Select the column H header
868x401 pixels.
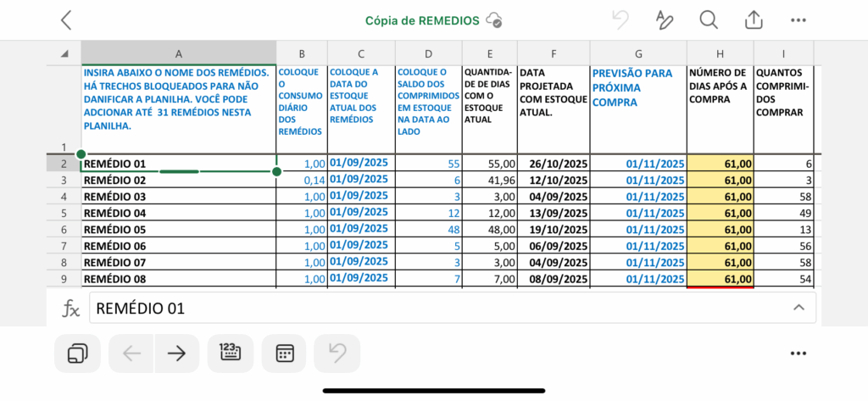720,53
